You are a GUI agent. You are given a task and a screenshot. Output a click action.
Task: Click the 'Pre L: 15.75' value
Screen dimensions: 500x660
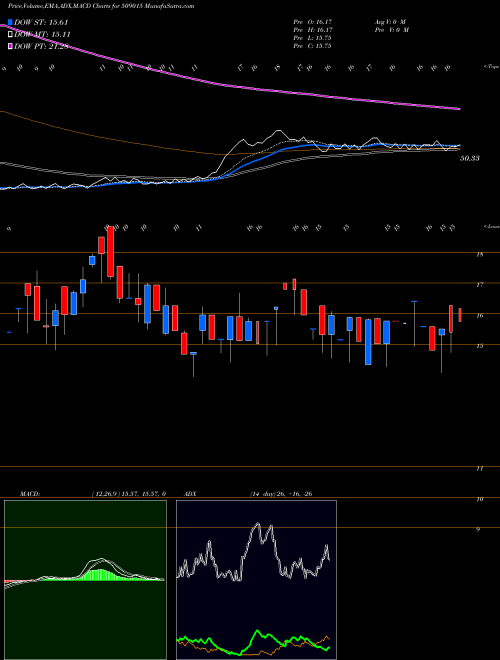click(x=312, y=38)
